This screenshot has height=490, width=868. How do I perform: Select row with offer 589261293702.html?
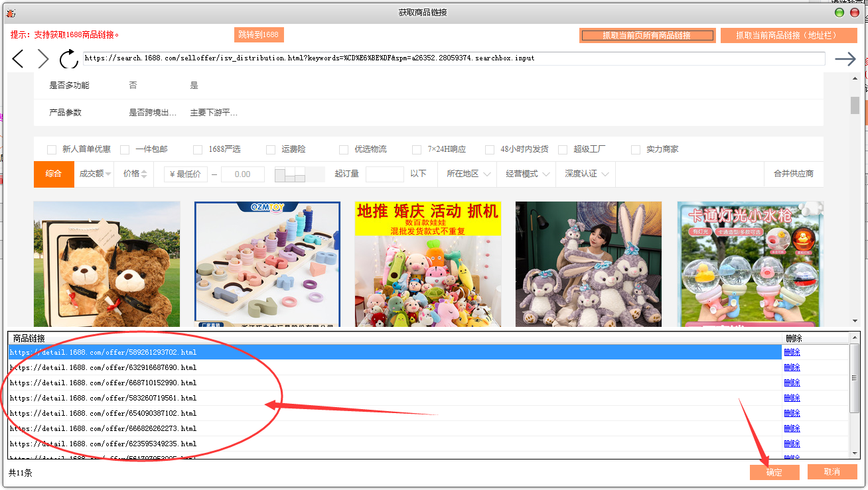[x=395, y=352]
